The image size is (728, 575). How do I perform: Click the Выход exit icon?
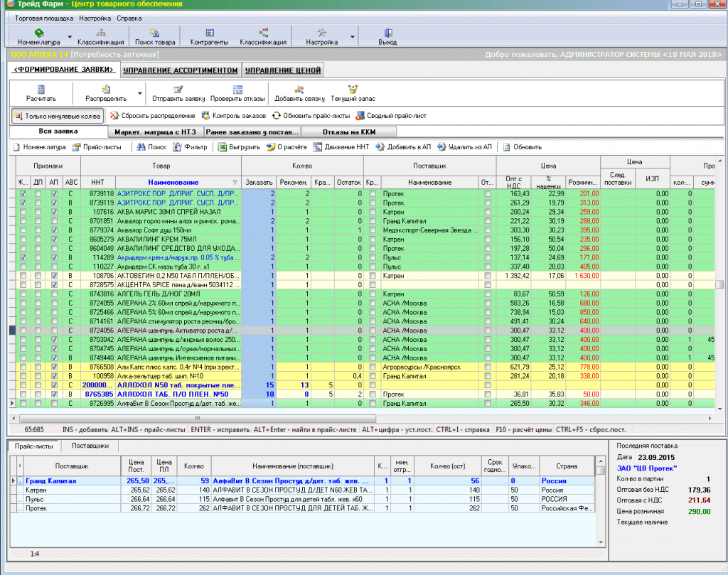[x=387, y=33]
